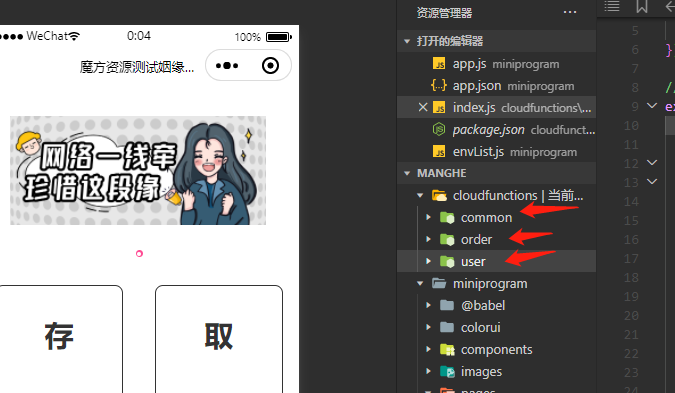Open envList.js in open editors
This screenshot has width=675, height=393.
496,152
